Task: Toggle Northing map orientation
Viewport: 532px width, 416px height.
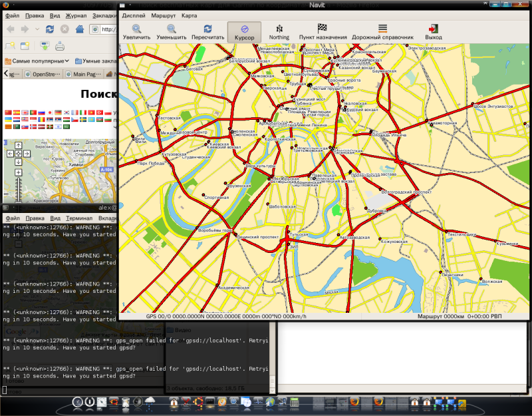Action: 279,29
